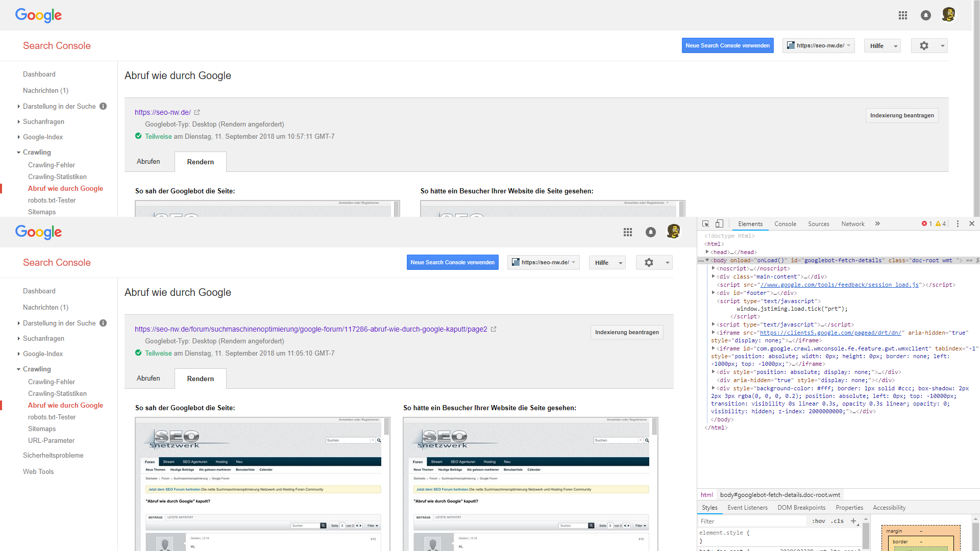Click the html breadcrumb in DevTools

tap(707, 495)
